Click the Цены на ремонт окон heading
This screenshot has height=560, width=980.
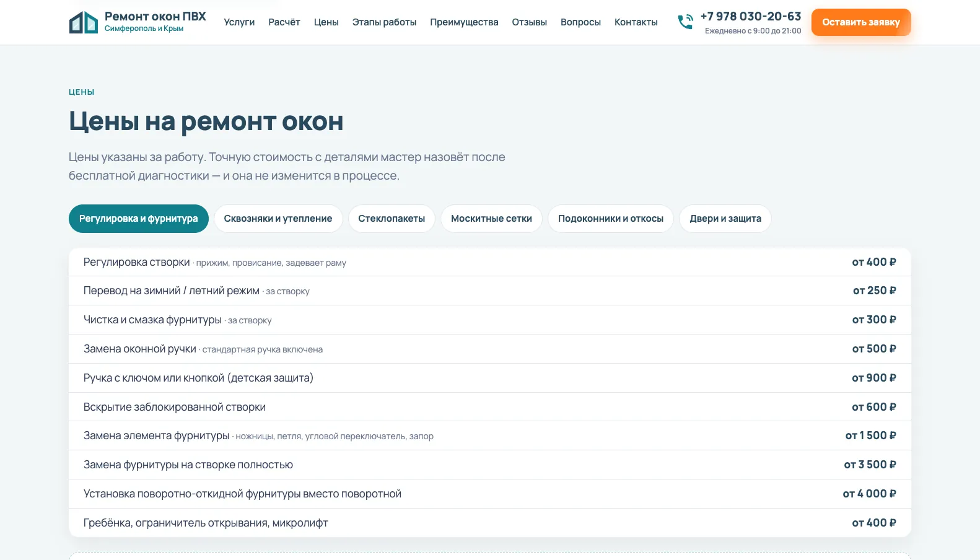(x=206, y=121)
